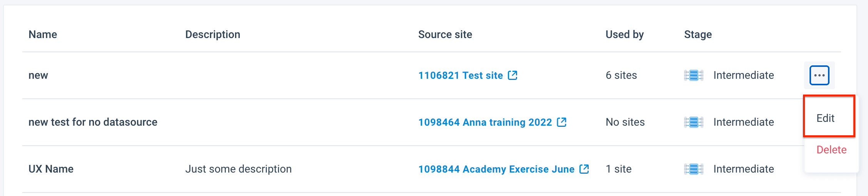Screen dimensions: 868x196
Task: Click the three-dot menu for row new
Action: 819,75
